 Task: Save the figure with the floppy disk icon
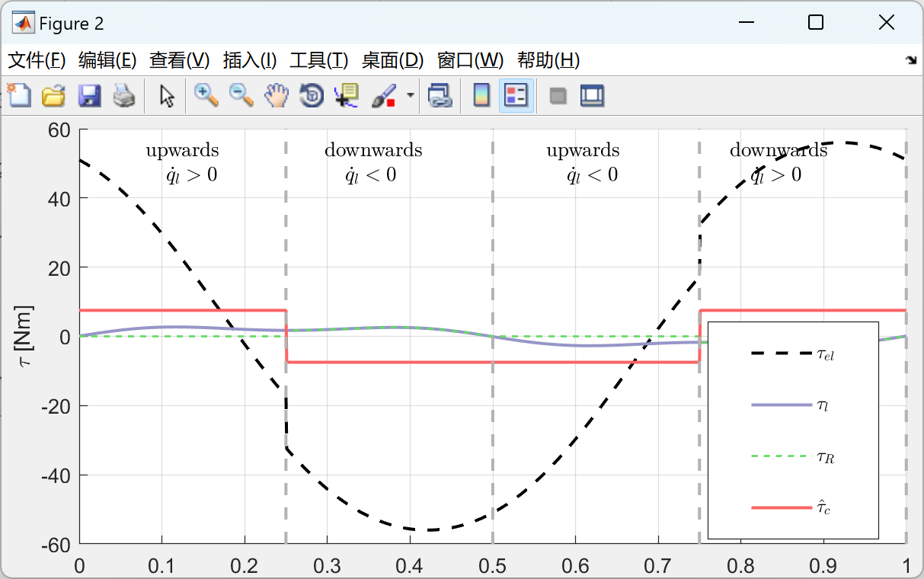tap(89, 96)
